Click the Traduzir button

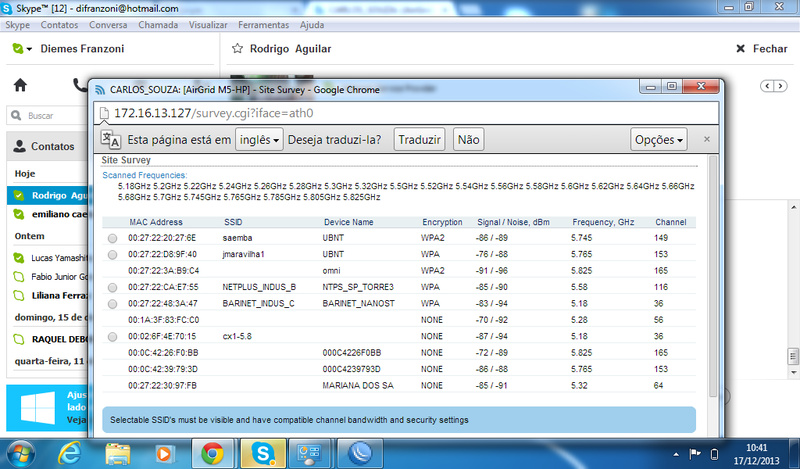coord(419,139)
